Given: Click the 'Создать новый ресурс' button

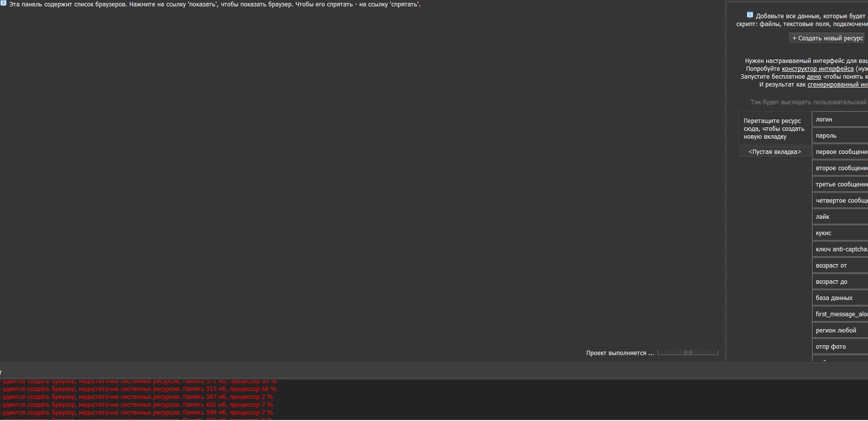Looking at the screenshot, I should [x=827, y=38].
